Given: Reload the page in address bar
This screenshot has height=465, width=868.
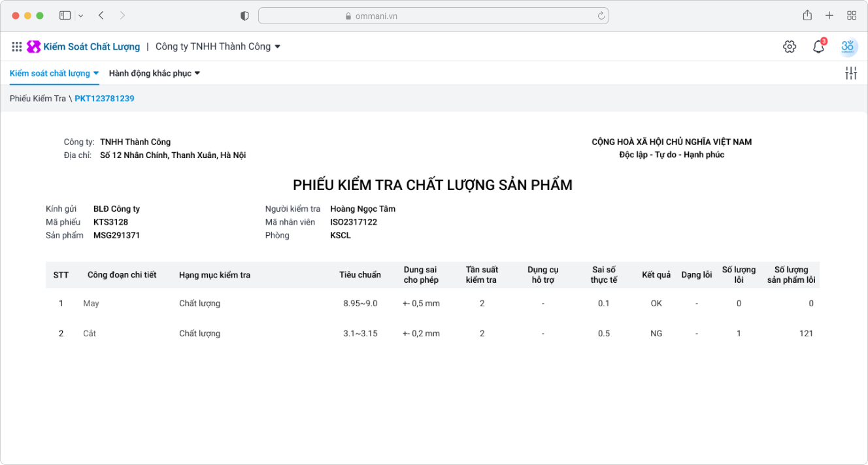Looking at the screenshot, I should (601, 16).
